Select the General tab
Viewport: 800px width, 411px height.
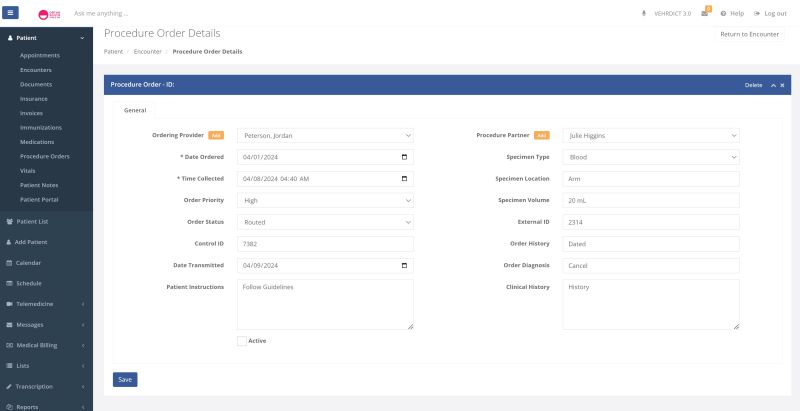(134, 110)
